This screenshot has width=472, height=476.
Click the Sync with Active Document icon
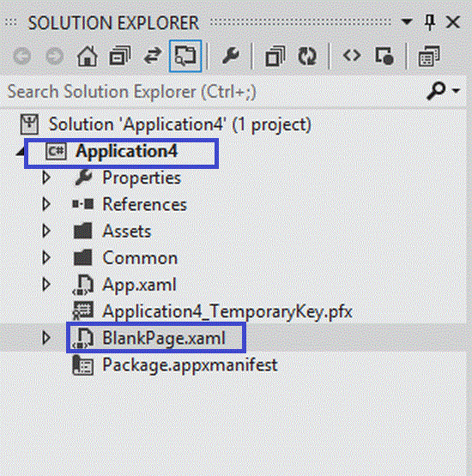point(153,57)
